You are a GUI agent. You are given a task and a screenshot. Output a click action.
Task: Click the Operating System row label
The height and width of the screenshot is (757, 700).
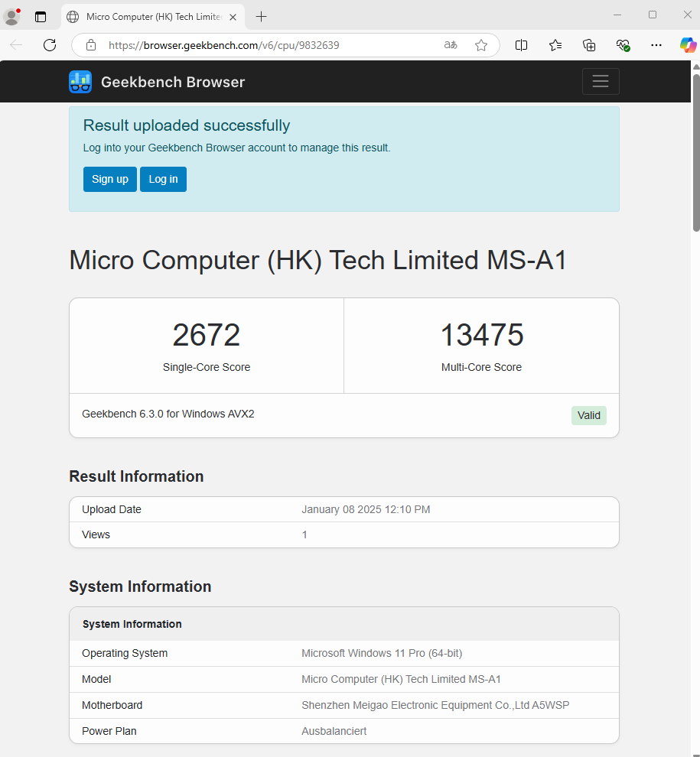125,653
